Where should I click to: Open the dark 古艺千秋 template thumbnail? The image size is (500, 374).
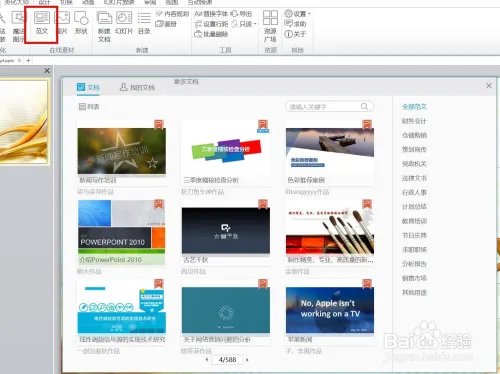(226, 231)
